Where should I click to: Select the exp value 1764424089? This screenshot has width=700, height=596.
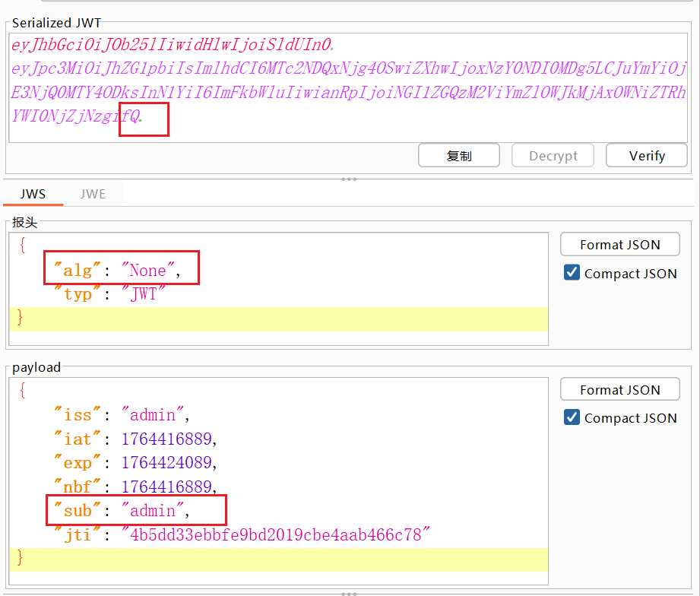169,463
